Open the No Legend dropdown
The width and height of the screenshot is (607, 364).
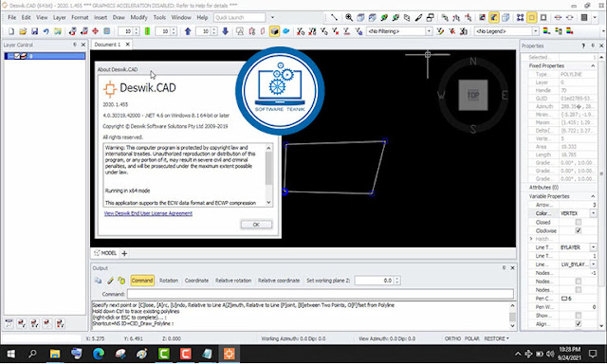[x=535, y=31]
